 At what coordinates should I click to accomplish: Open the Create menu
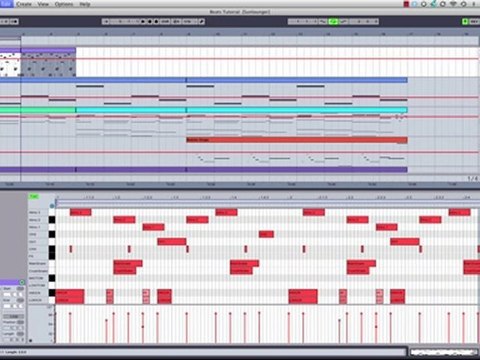(x=24, y=4)
